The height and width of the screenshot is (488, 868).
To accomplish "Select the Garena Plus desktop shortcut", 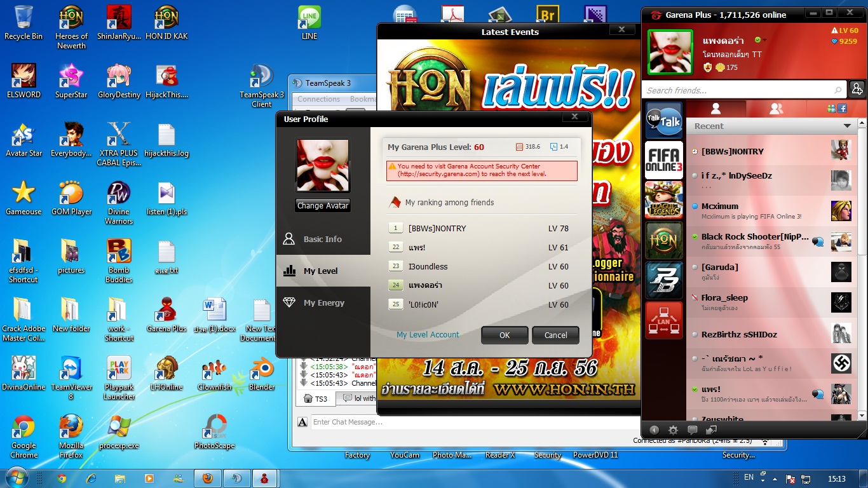I will coord(166,315).
